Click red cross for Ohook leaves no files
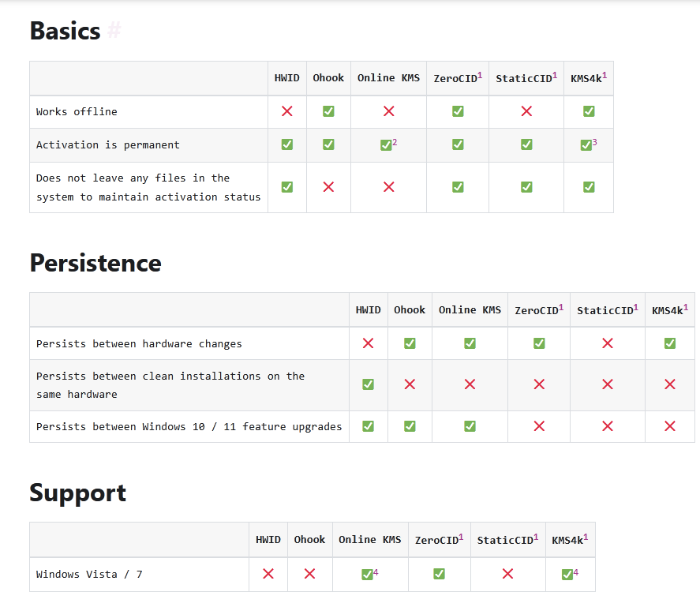700x592 pixels. [328, 187]
